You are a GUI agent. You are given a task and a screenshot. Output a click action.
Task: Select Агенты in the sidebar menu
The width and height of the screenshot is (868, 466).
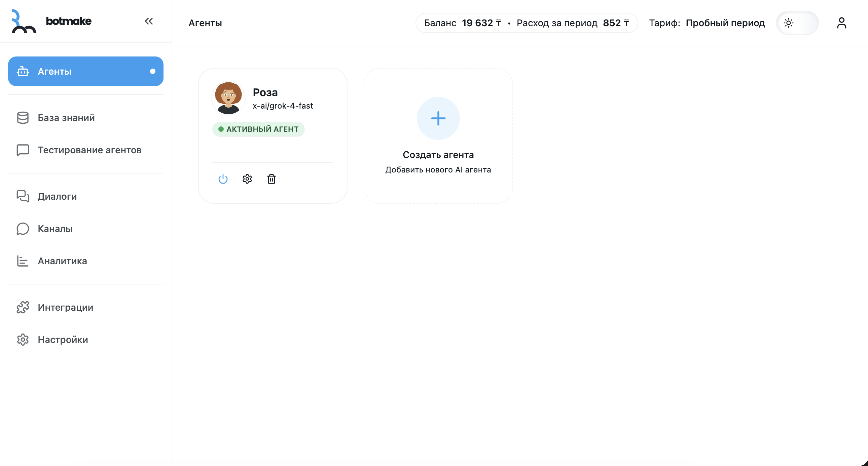pos(54,71)
